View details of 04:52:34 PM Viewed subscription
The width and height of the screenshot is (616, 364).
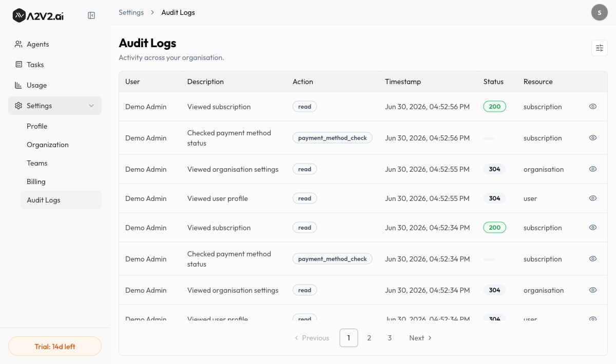click(x=593, y=228)
